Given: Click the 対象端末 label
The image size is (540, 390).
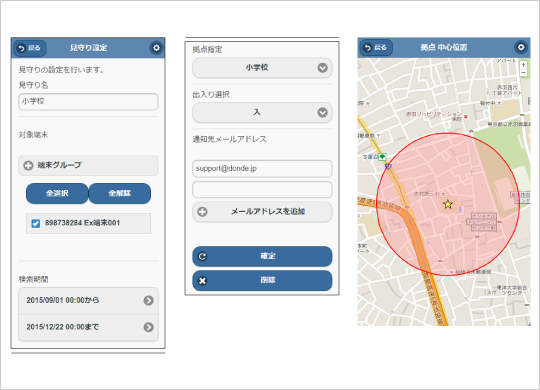Looking at the screenshot, I should coord(33,135).
